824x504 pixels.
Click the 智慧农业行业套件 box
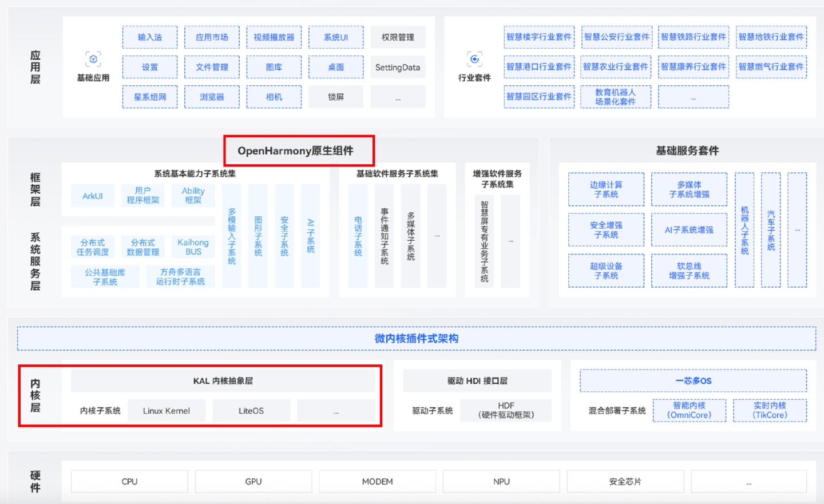616,66
